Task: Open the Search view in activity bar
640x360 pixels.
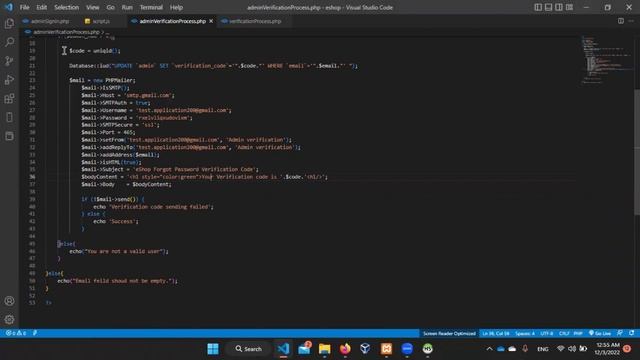Action: pyautogui.click(x=9, y=42)
